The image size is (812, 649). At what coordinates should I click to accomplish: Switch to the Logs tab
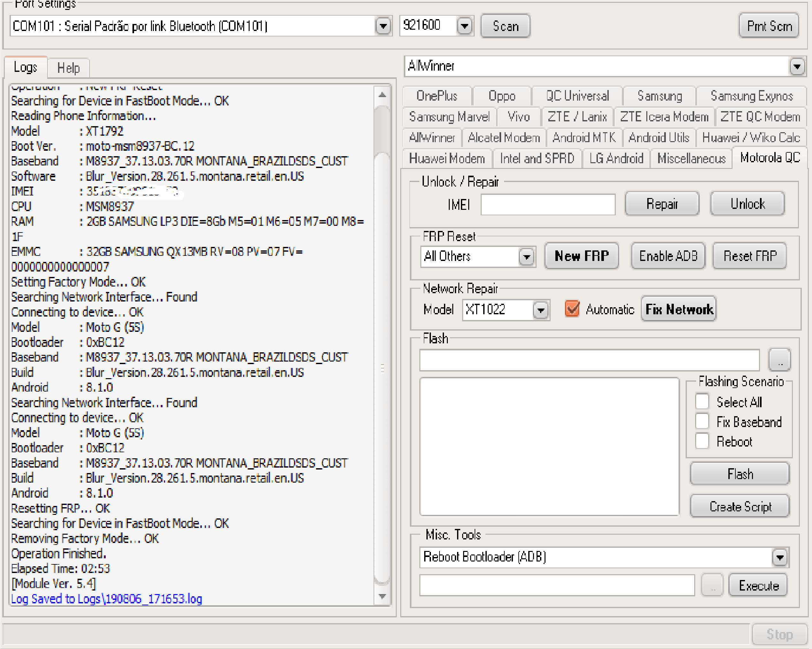point(26,67)
